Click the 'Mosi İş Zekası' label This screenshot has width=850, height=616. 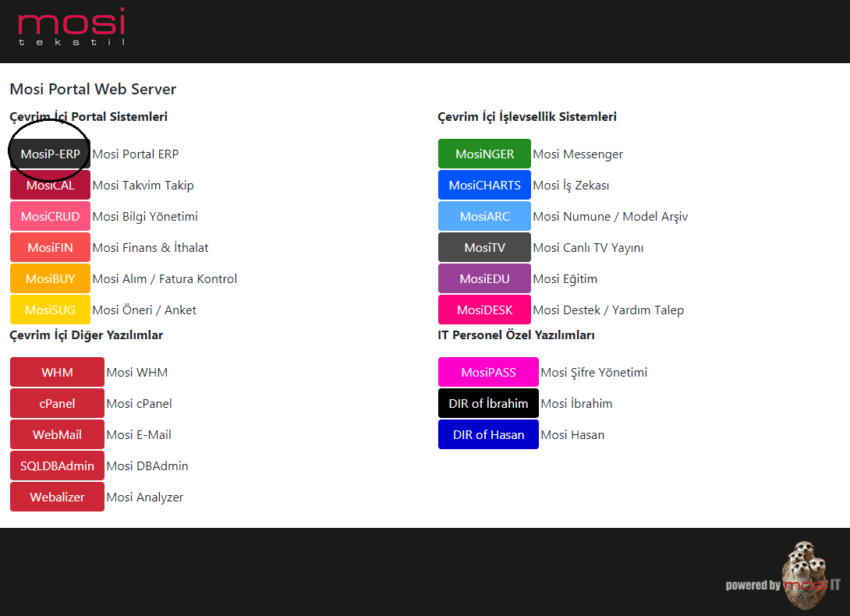point(572,186)
